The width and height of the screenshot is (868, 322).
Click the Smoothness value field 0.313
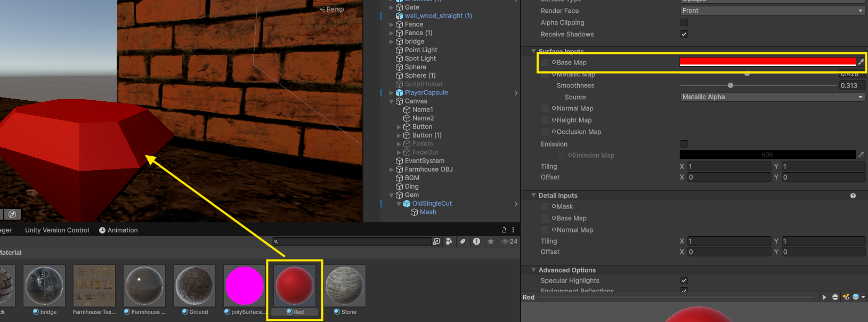(x=852, y=85)
